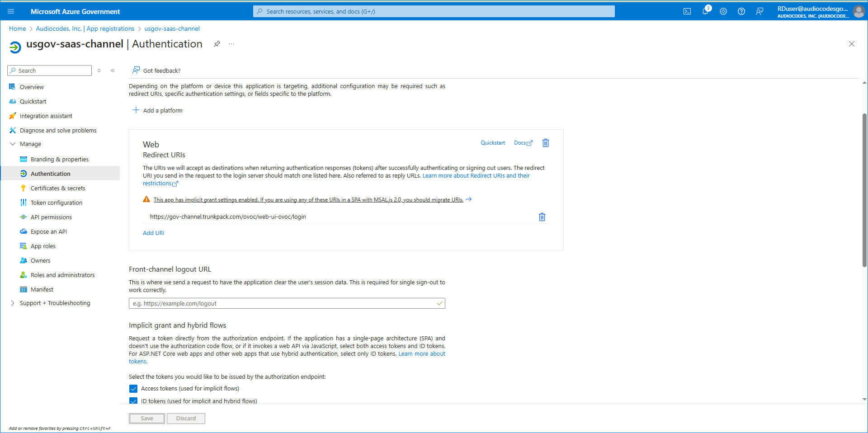Click the vertical scrollbar thumb

point(864,190)
